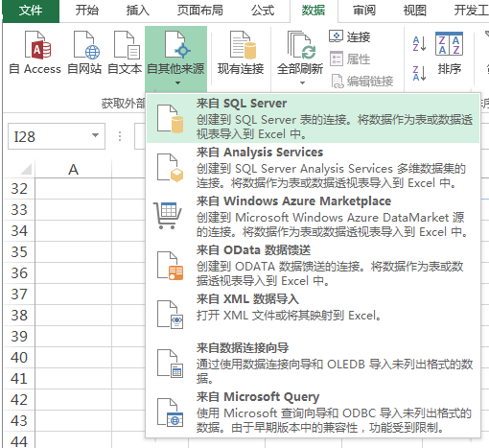
Task: Choose 来自 OData 数据馈送 entry
Action: click(313, 265)
